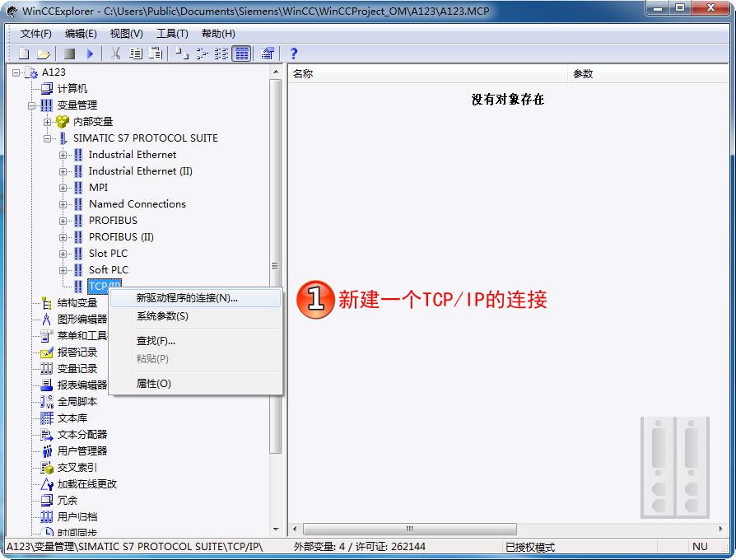Image resolution: width=736 pixels, height=560 pixels.
Task: Select the 内部变量 yellow blocks icon
Action: pos(63,122)
